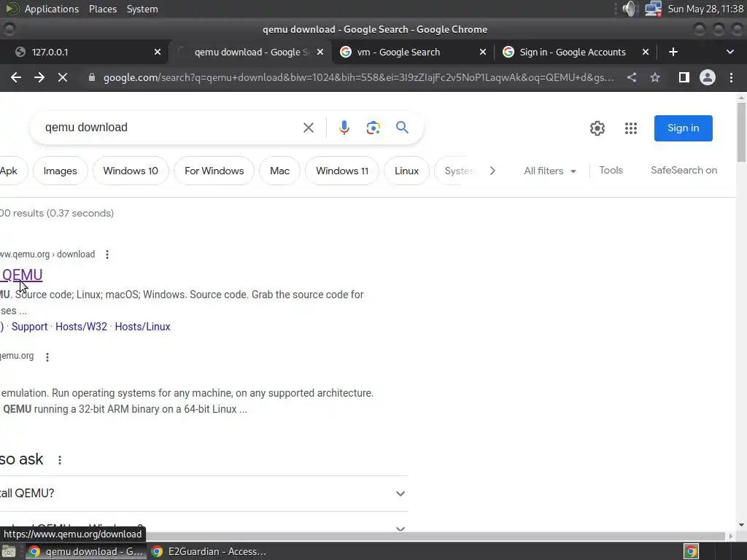Open more options for qemu.org download result
This screenshot has width=747, height=560.
click(x=107, y=254)
